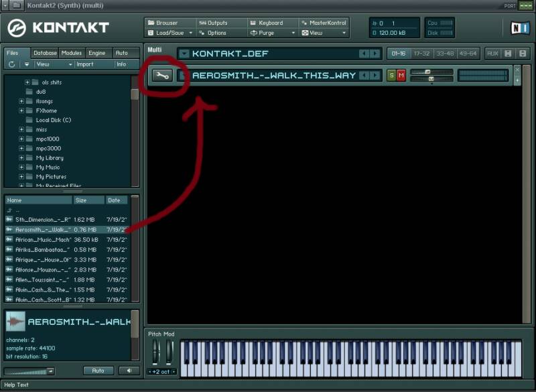
Task: Open the title bar dropdown arrow
Action: click(x=5, y=5)
